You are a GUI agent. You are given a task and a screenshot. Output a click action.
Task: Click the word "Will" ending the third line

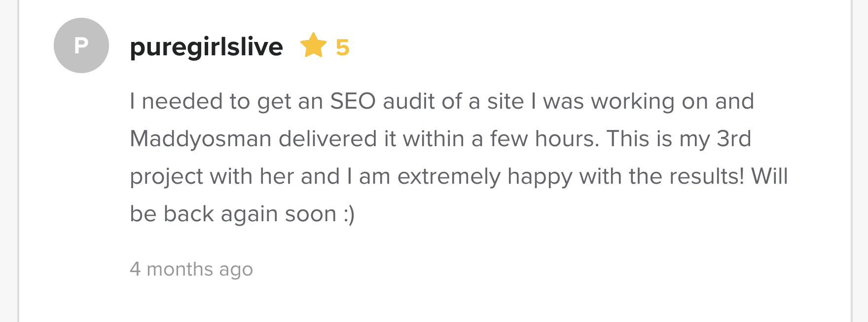pos(769,176)
